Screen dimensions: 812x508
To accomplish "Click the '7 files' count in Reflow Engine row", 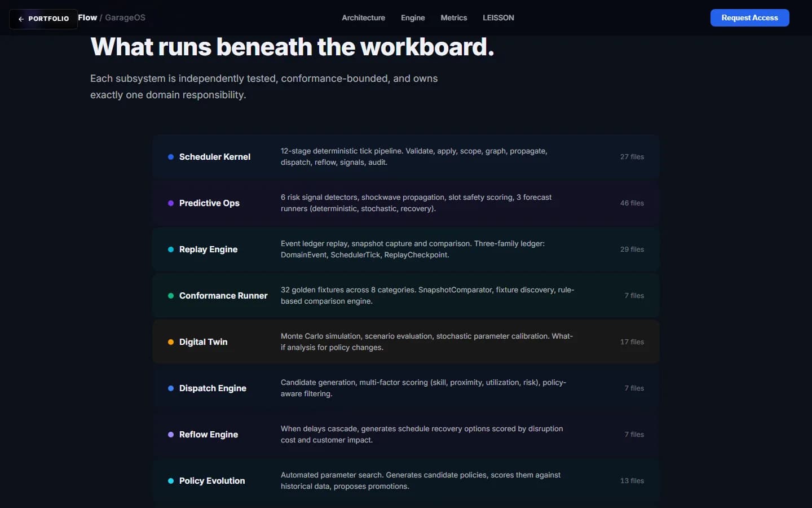I will pos(634,435).
